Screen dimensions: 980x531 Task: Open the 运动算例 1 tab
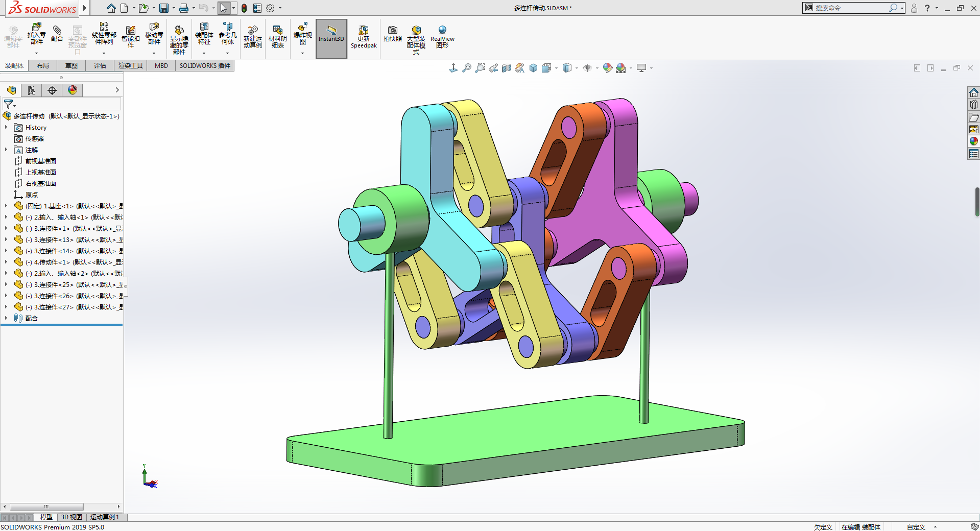click(105, 517)
